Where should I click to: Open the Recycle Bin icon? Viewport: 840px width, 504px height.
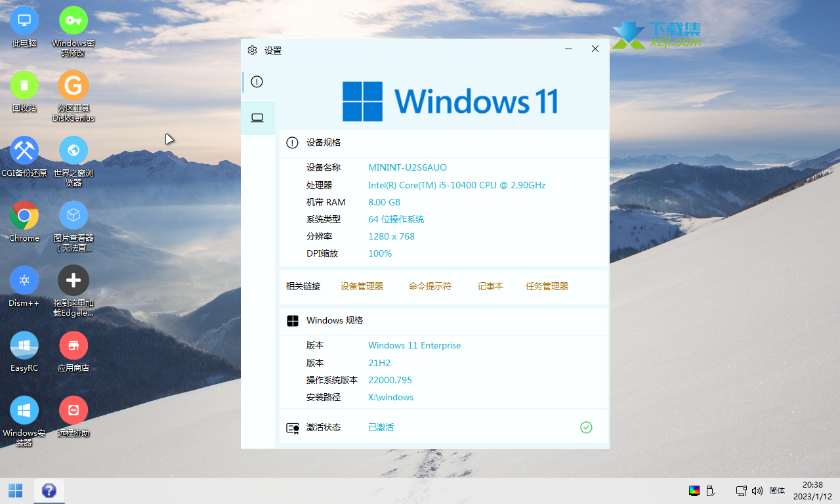click(x=24, y=85)
